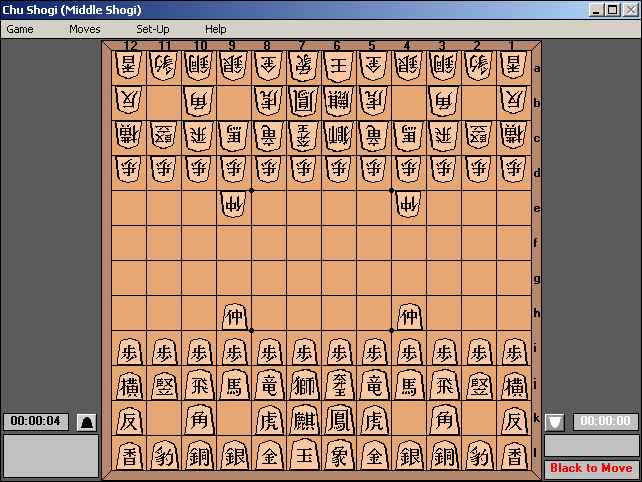The width and height of the screenshot is (642, 482).
Task: Click White's Go-Between on square 9e
Action: 234,205
